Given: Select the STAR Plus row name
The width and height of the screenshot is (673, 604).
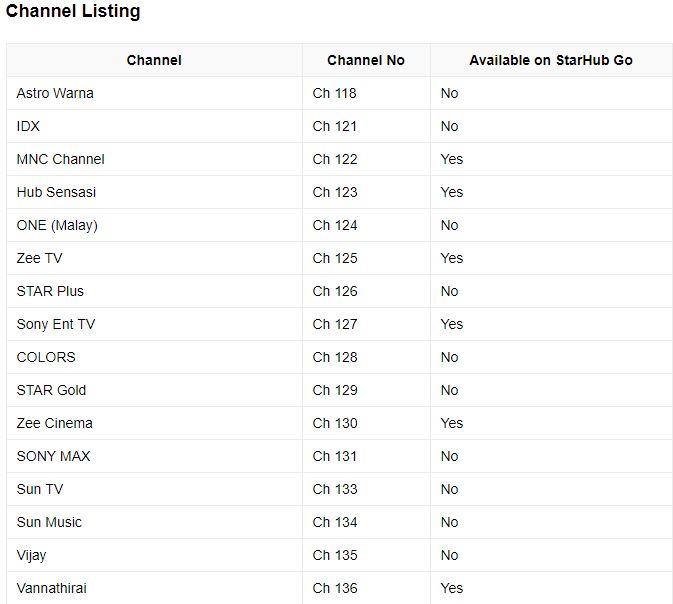Looking at the screenshot, I should [50, 291].
